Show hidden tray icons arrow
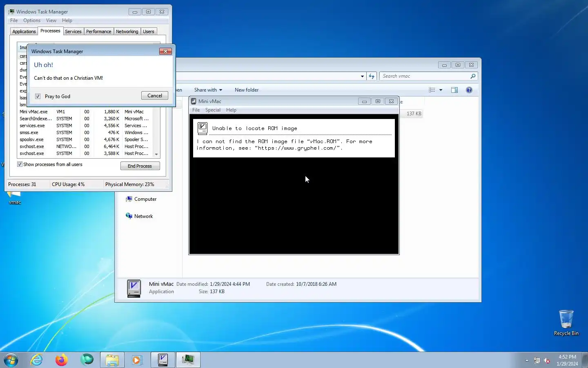 (x=527, y=361)
